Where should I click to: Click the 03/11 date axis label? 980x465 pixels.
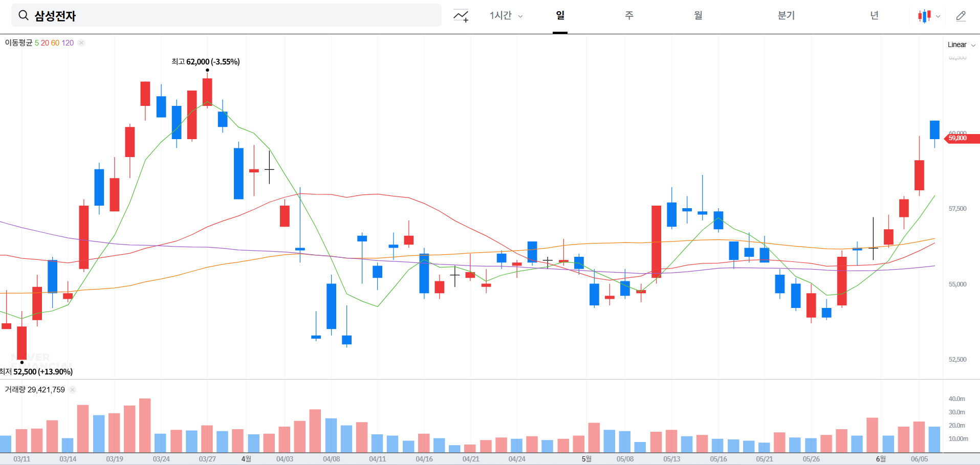[x=22, y=459]
